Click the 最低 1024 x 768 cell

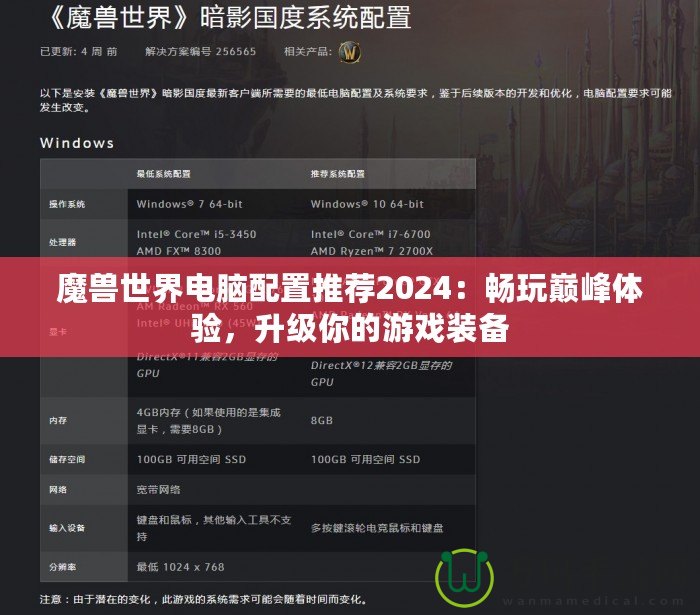click(180, 567)
